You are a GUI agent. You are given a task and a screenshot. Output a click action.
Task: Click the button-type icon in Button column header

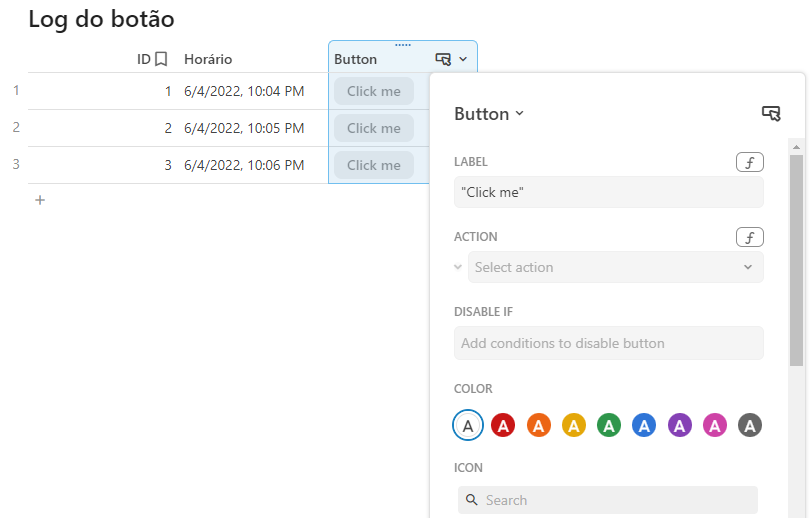pyautogui.click(x=443, y=59)
